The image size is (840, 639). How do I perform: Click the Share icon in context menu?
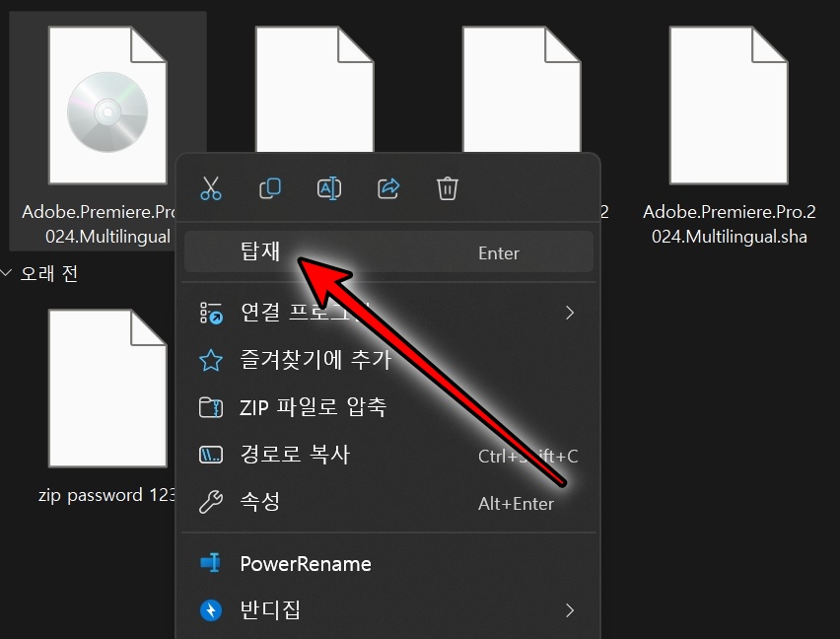click(388, 188)
